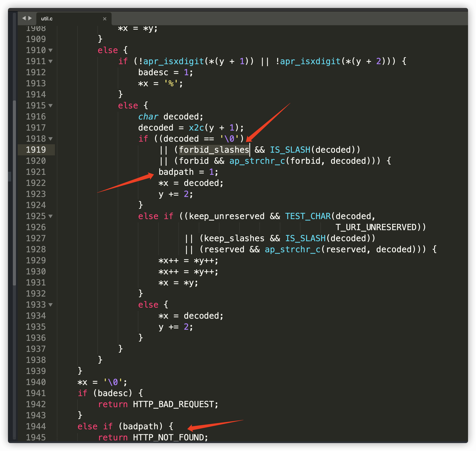476x451 pixels.
Task: Click the badpath assignment on line 1921
Action: (x=176, y=172)
